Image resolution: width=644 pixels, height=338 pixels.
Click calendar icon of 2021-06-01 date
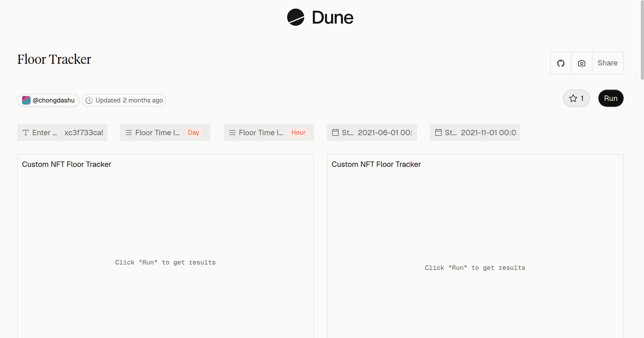coord(335,132)
